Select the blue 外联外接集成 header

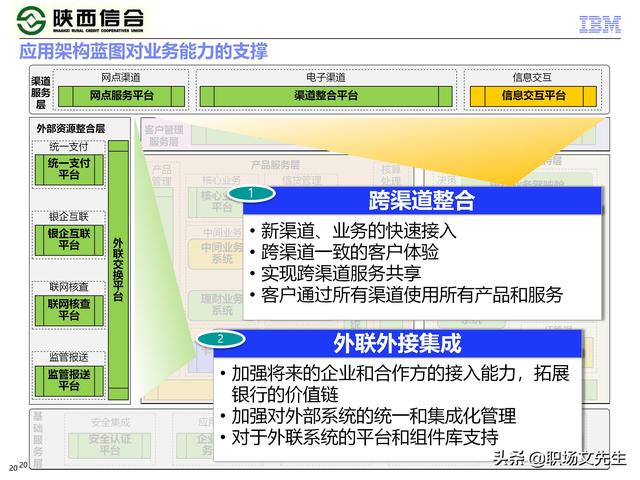click(x=398, y=343)
